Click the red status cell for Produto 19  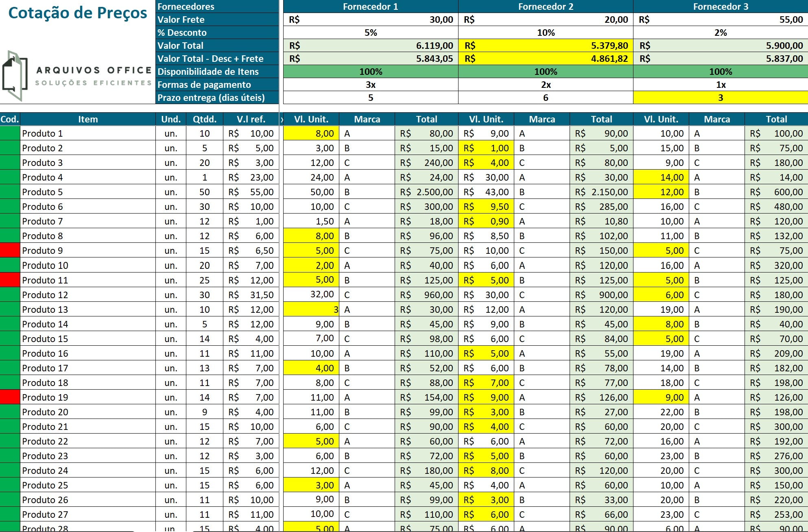(x=10, y=397)
